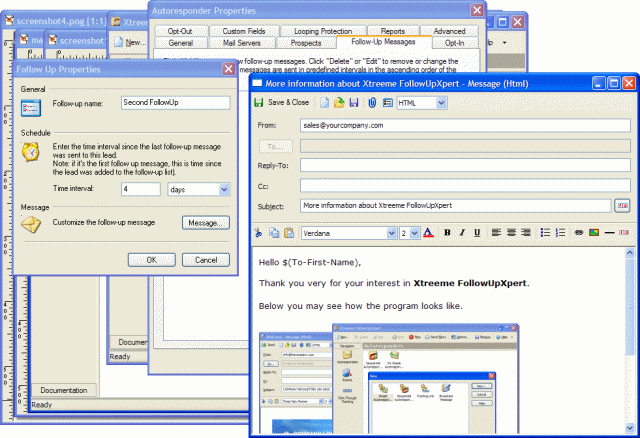This screenshot has width=640, height=438.
Task: Toggle underline formatting
Action: pos(477,233)
